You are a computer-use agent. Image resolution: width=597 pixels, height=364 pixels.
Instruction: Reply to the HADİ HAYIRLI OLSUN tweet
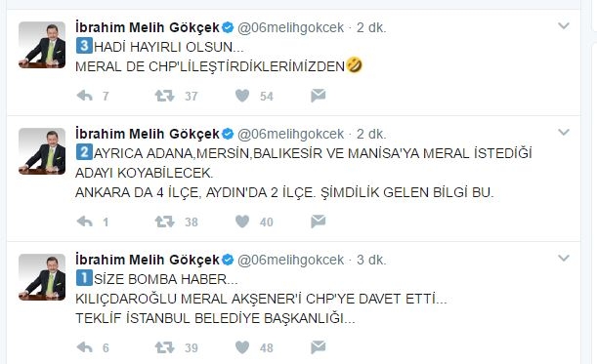[85, 96]
